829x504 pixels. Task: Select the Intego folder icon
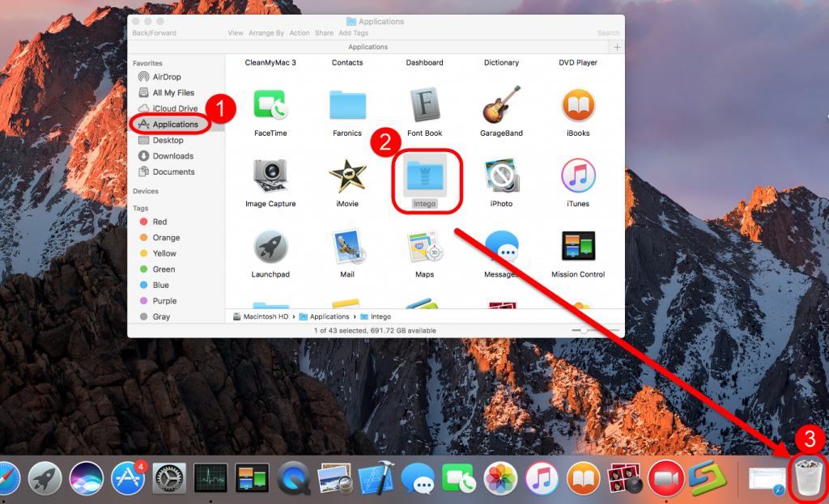click(x=424, y=176)
